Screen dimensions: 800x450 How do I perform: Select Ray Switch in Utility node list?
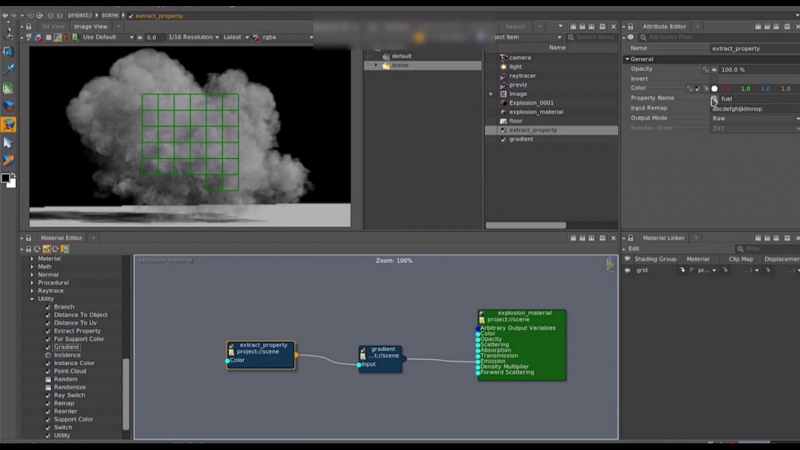[69, 395]
